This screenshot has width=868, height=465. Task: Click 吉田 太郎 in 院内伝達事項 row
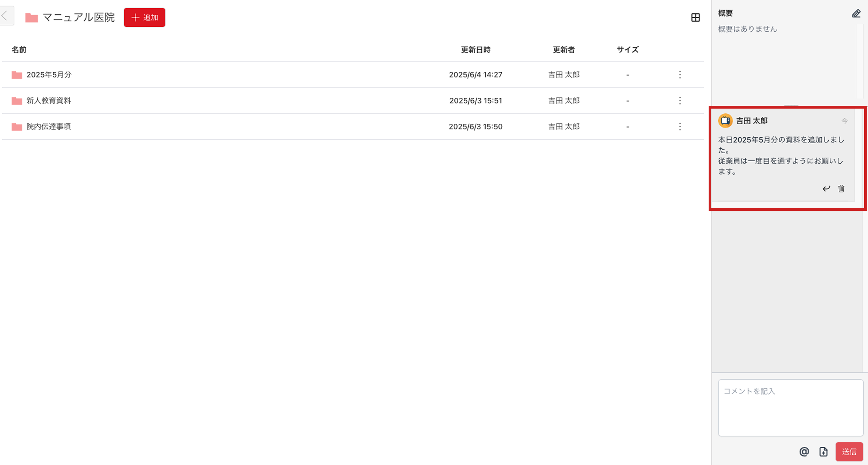coord(564,126)
